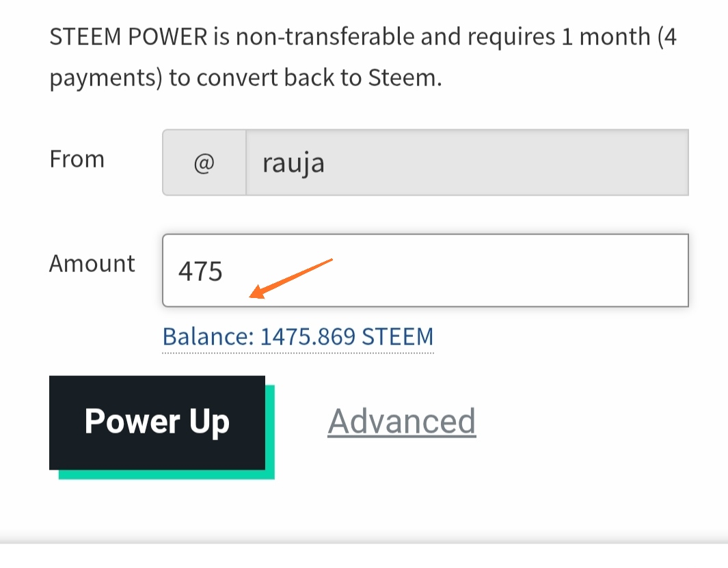
Task: Click the word "non-transferable" in description
Action: [325, 37]
